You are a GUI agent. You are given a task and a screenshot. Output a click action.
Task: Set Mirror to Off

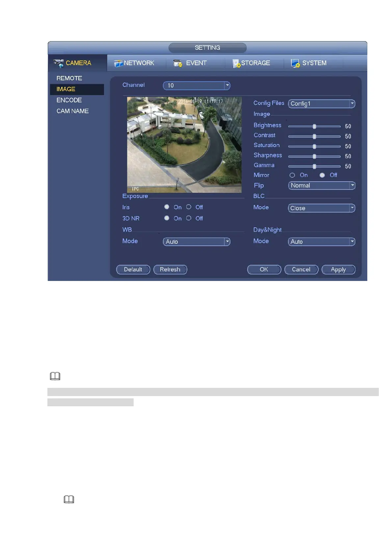click(322, 175)
